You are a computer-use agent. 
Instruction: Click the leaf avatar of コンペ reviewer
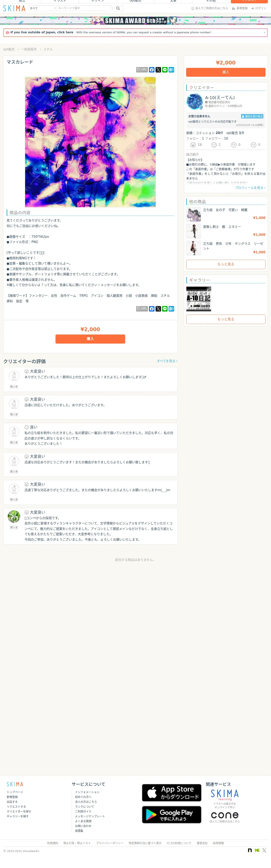(14, 517)
